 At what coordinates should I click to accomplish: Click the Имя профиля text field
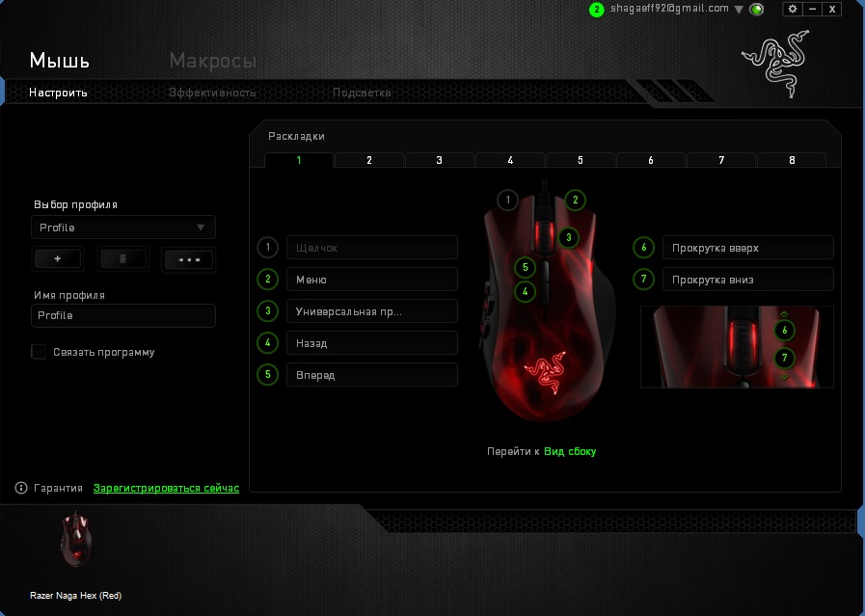click(x=123, y=315)
